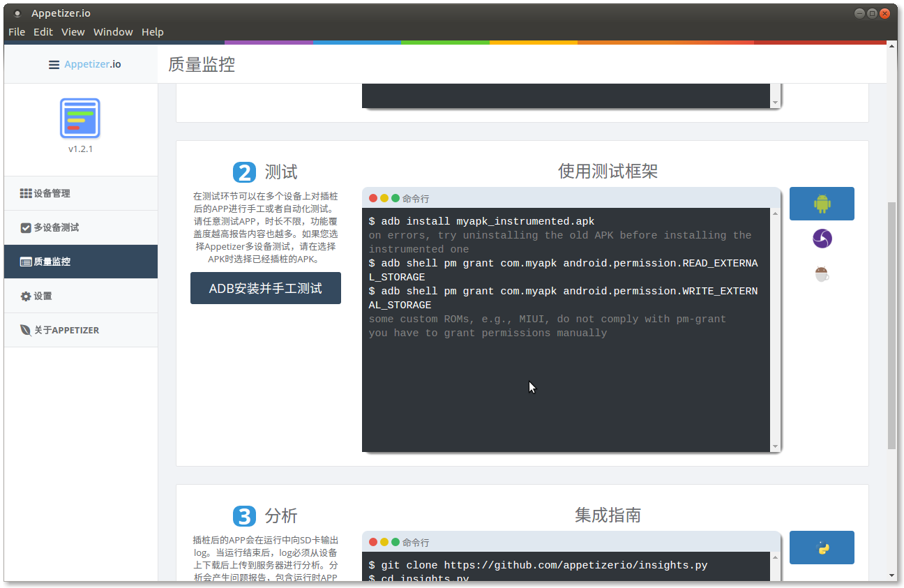Select the Python icon button in 集成指南

(x=822, y=548)
